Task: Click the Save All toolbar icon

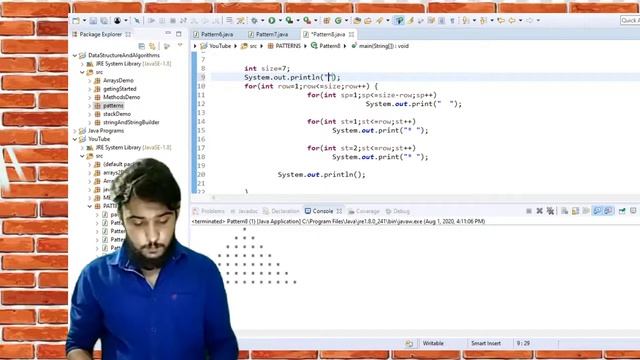Action: [104, 20]
